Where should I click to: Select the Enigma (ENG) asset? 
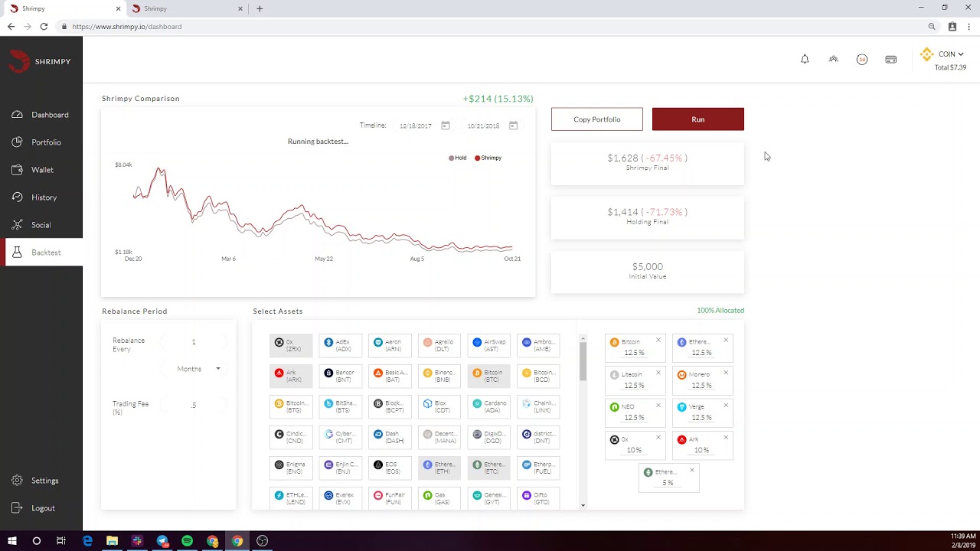pyautogui.click(x=291, y=468)
